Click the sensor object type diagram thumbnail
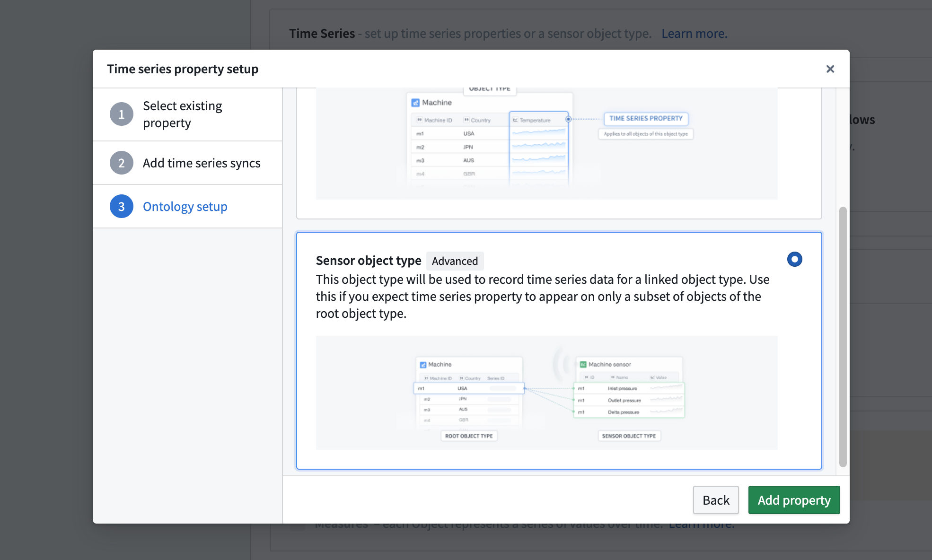The height and width of the screenshot is (560, 932). click(546, 393)
